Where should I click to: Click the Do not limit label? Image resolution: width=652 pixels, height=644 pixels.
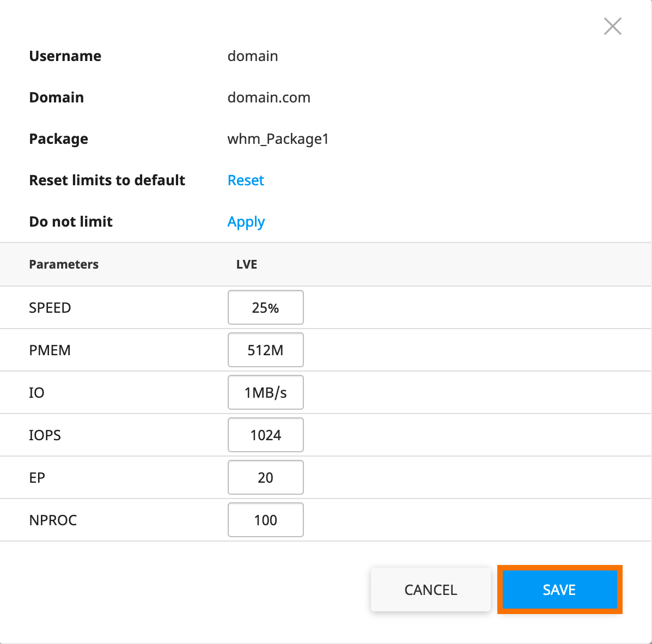click(71, 222)
